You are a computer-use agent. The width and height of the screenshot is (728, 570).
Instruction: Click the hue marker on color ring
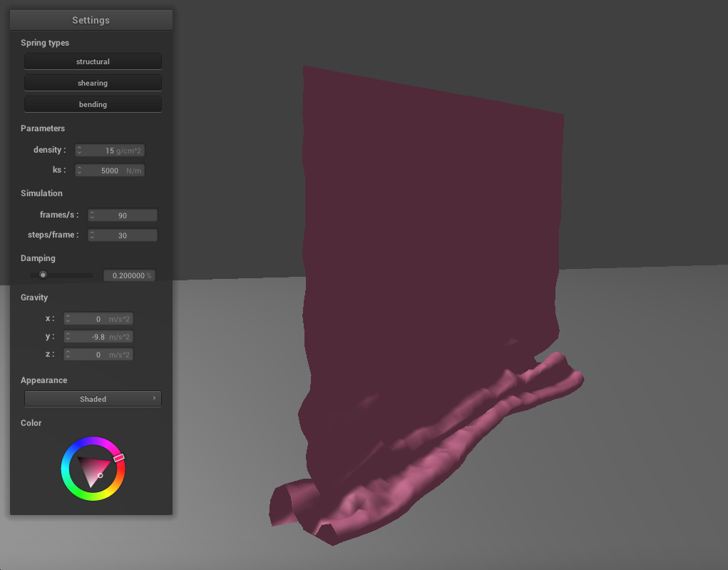[x=119, y=457]
